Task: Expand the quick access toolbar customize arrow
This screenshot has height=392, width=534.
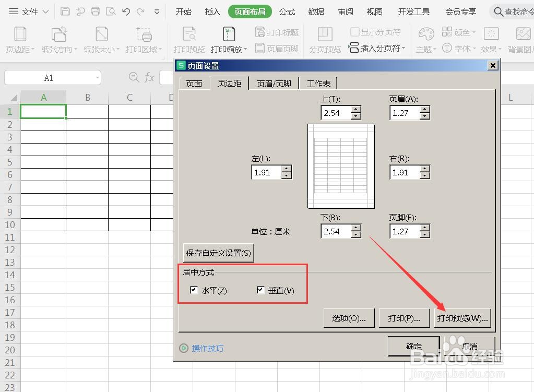Action: tap(157, 11)
